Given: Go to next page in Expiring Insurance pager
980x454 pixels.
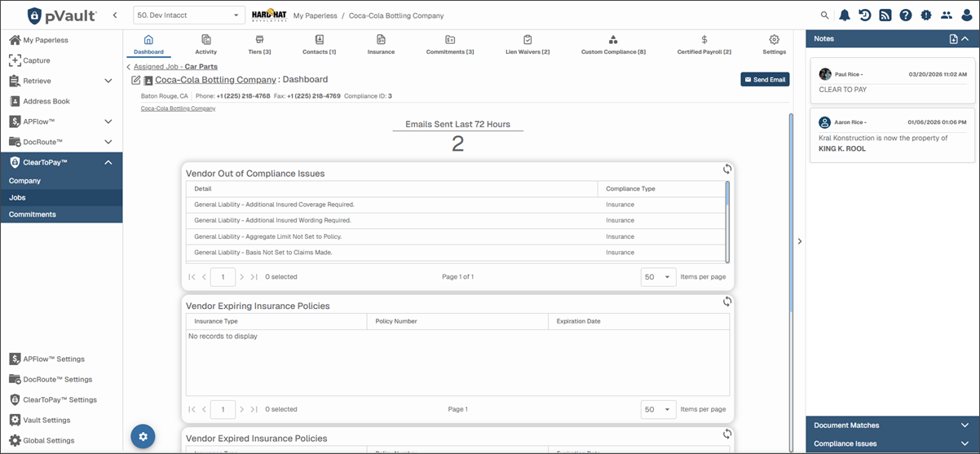Looking at the screenshot, I should (242, 409).
